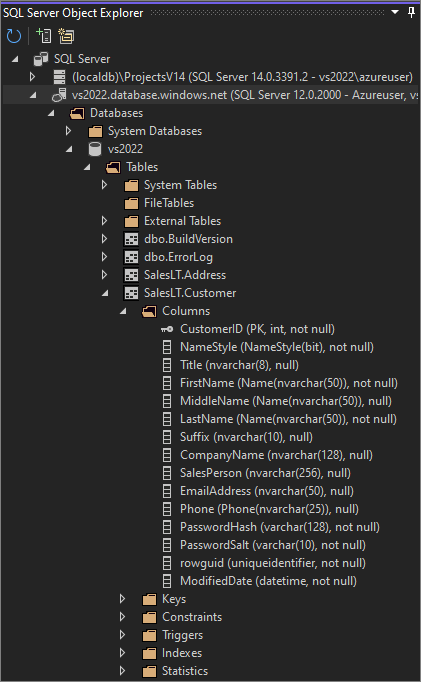The height and width of the screenshot is (682, 421).
Task: Select the PasswordSalt column row
Action: 273,545
